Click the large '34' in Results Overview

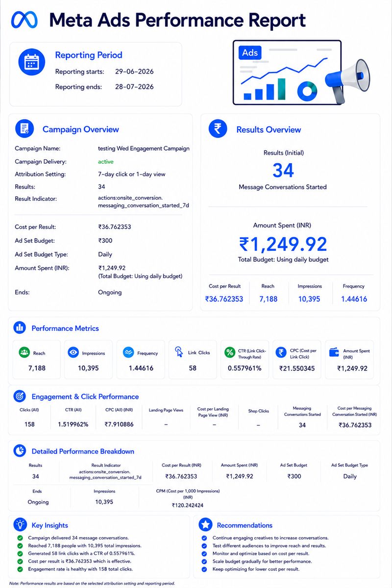[x=283, y=171]
